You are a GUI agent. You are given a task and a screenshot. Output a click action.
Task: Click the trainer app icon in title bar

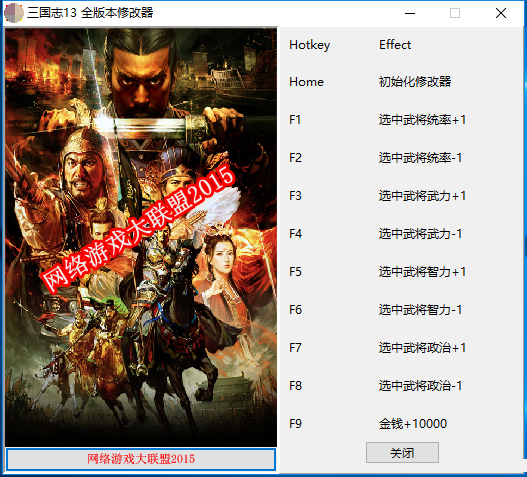pyautogui.click(x=13, y=13)
